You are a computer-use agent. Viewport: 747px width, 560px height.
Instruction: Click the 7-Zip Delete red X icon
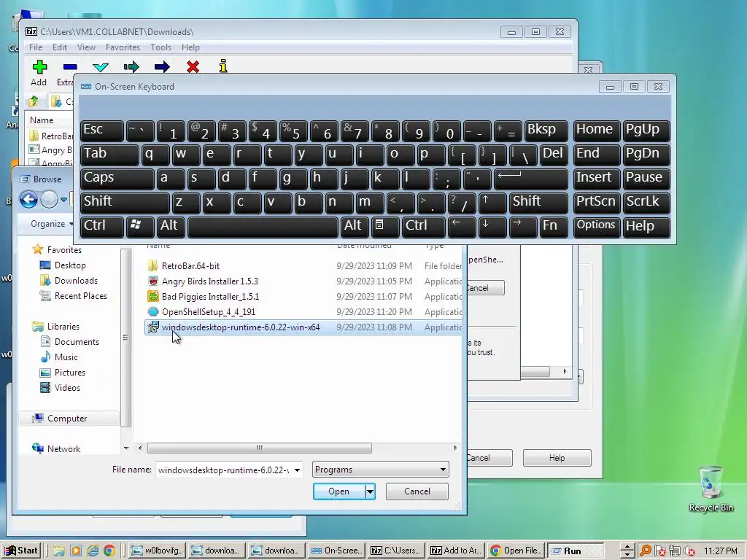point(193,66)
